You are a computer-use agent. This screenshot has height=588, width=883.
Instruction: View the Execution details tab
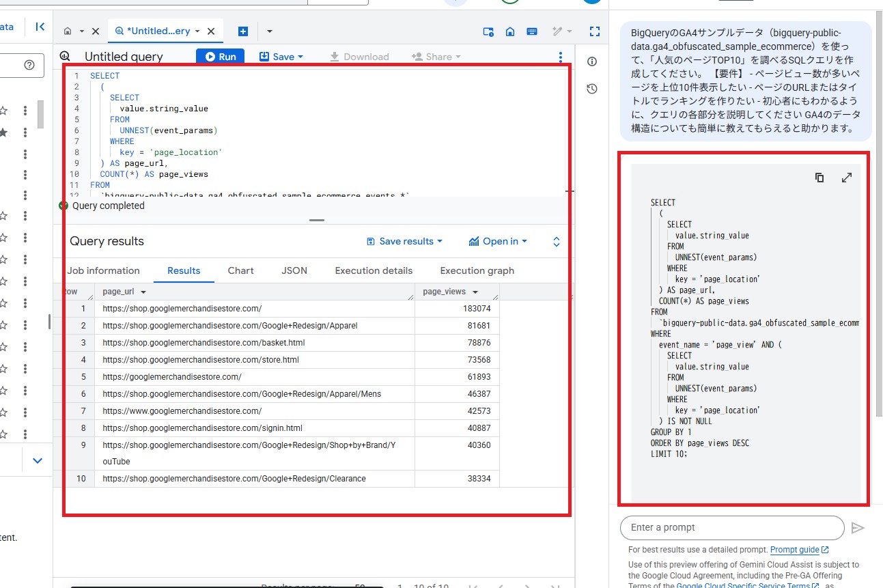[374, 270]
